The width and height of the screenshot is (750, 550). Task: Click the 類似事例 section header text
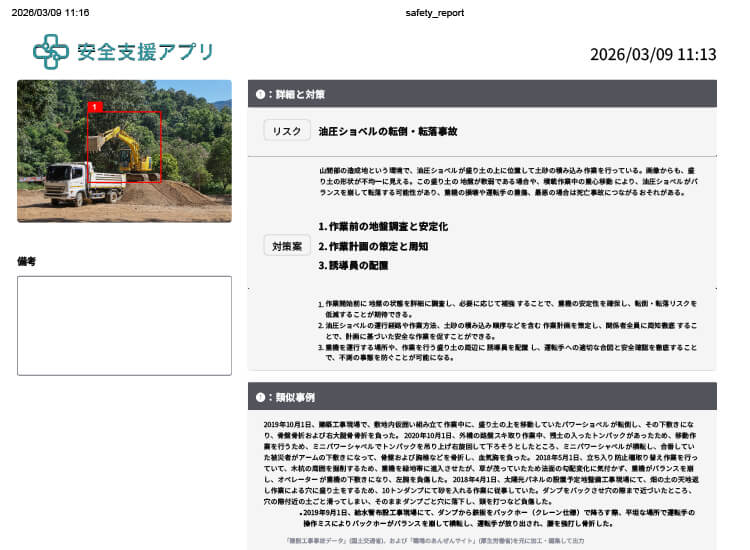pyautogui.click(x=295, y=397)
